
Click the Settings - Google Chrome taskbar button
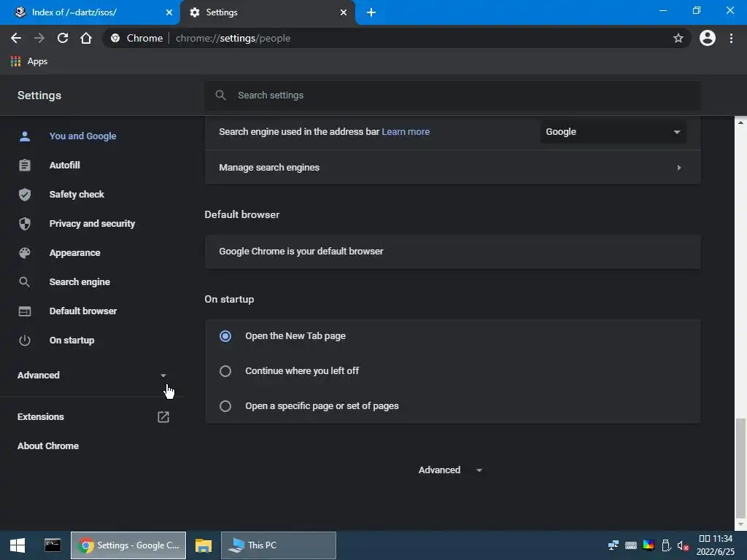pos(128,545)
